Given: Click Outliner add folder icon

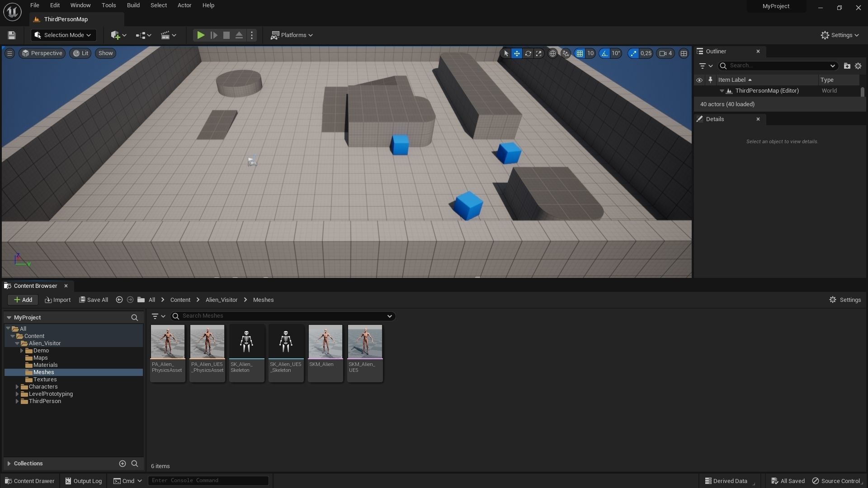Looking at the screenshot, I should click(847, 66).
